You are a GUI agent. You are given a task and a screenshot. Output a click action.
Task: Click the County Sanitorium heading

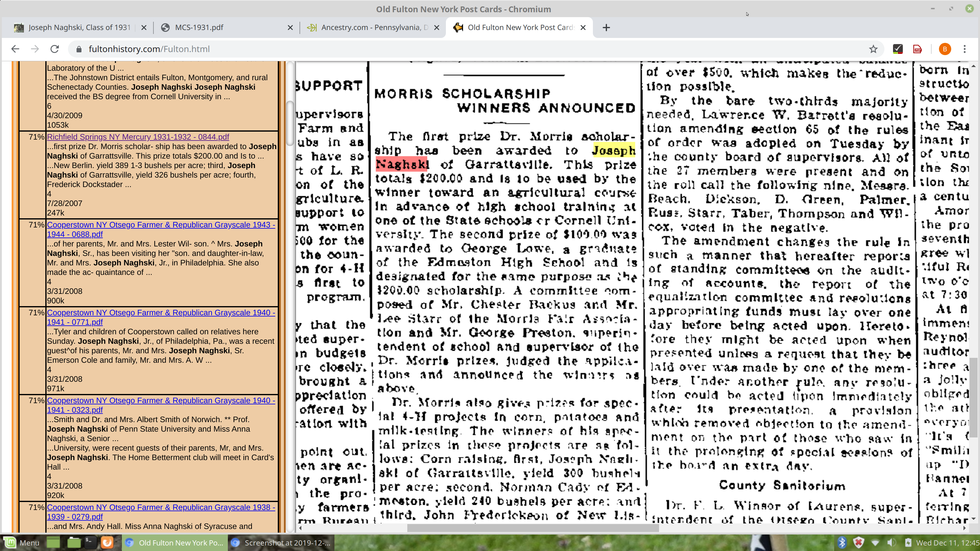pyautogui.click(x=782, y=485)
